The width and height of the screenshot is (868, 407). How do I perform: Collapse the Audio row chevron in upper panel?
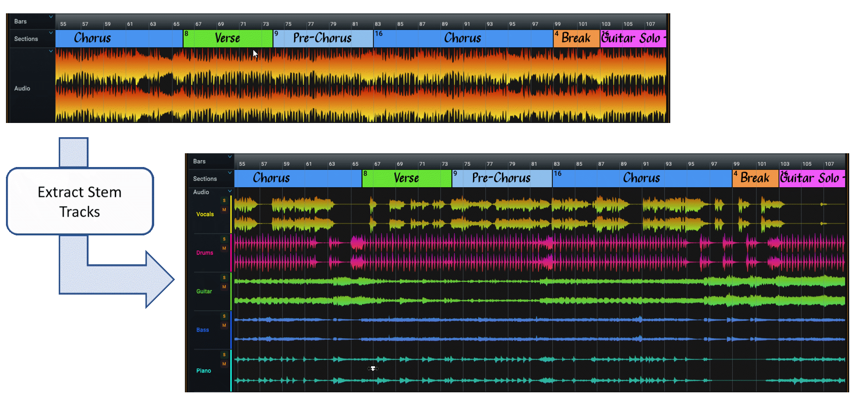51,51
